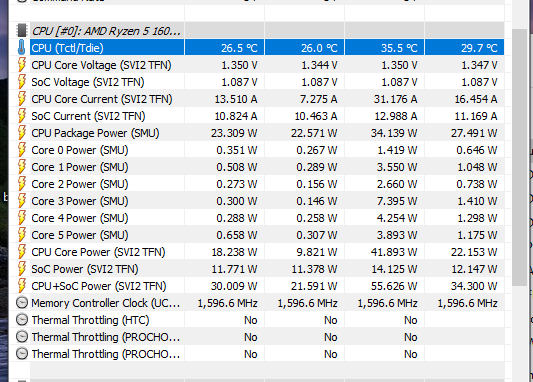
Task: Click lightning icon beside CPU Core Power
Action: 22,251
